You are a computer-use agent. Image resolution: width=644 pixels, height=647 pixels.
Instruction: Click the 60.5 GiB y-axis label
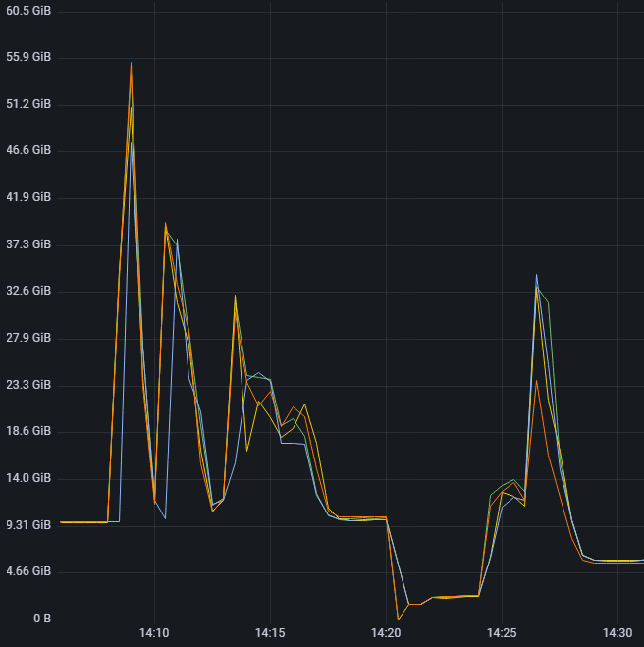coord(28,11)
